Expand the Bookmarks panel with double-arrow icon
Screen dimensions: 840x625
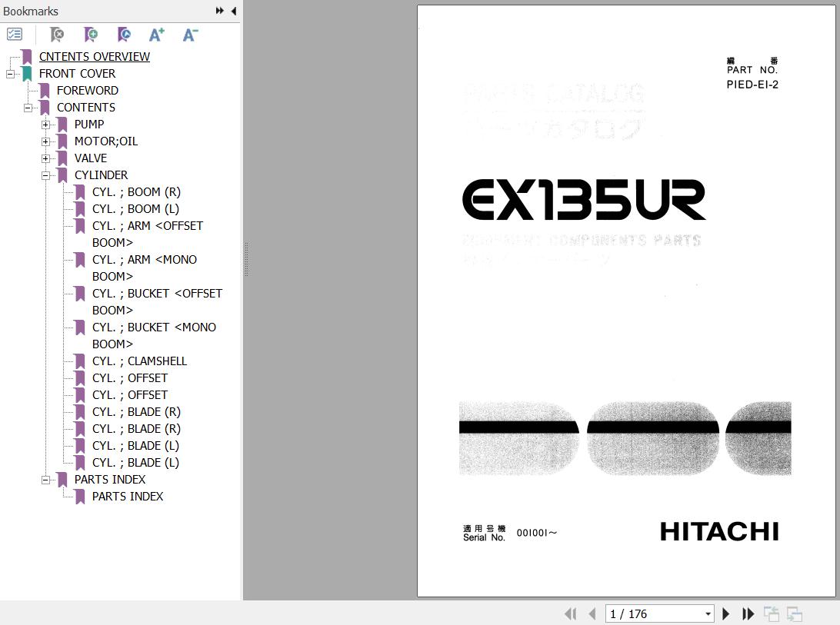click(x=220, y=11)
